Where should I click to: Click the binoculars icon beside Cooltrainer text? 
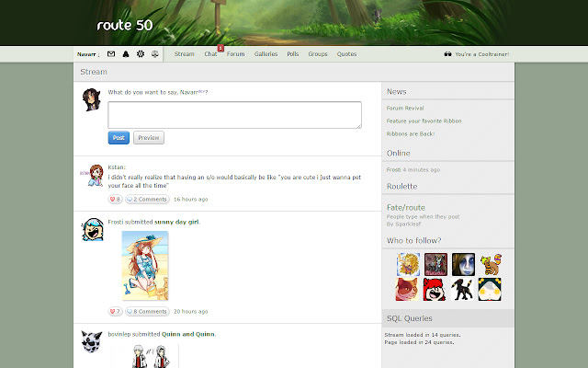447,54
